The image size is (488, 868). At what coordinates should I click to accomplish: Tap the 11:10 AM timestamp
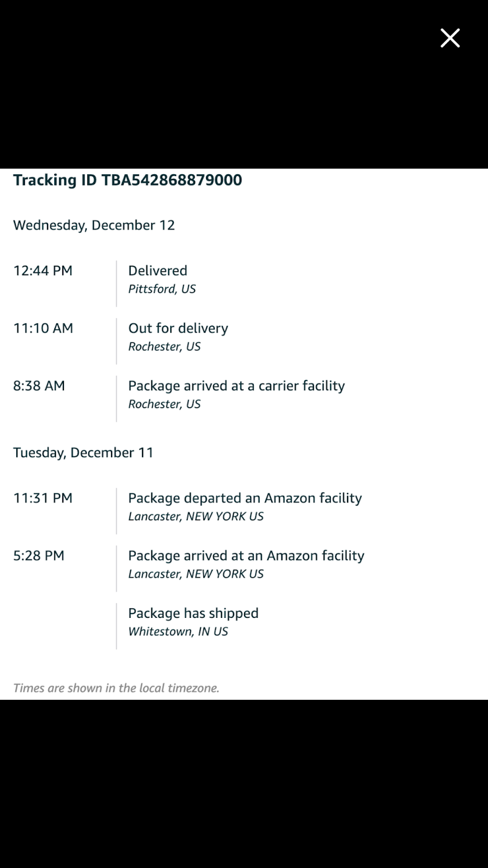tap(43, 328)
